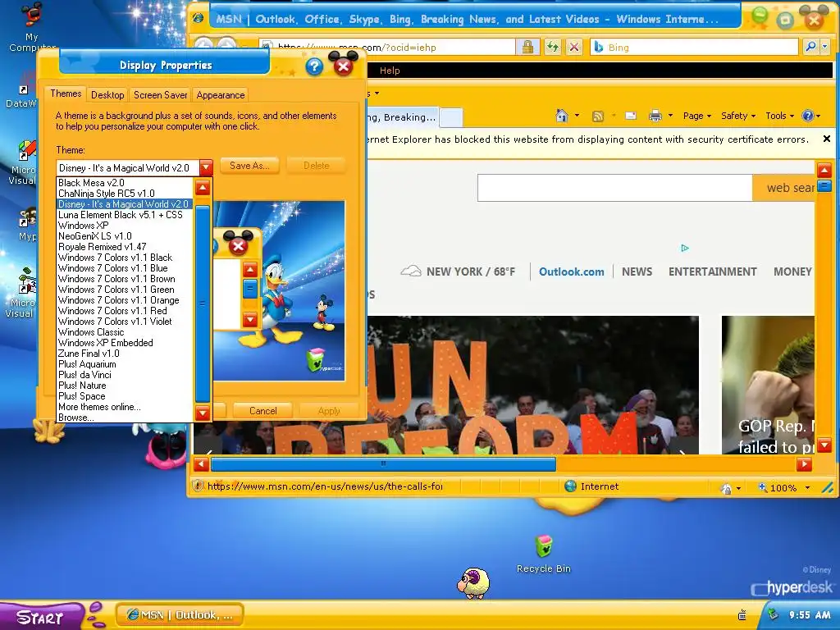Screen dimensions: 840x630
Task: Choose Black Mesa v2.0 theme
Action: [125, 183]
